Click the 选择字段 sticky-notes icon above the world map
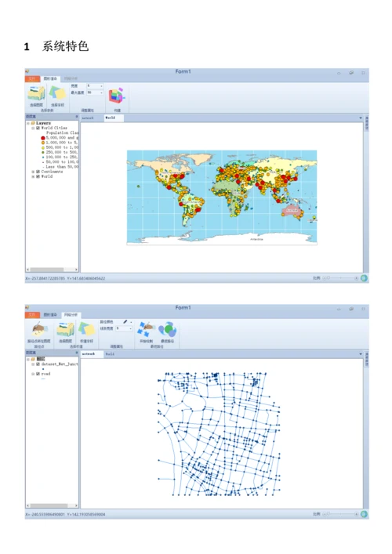This screenshot has width=392, height=554. click(57, 93)
